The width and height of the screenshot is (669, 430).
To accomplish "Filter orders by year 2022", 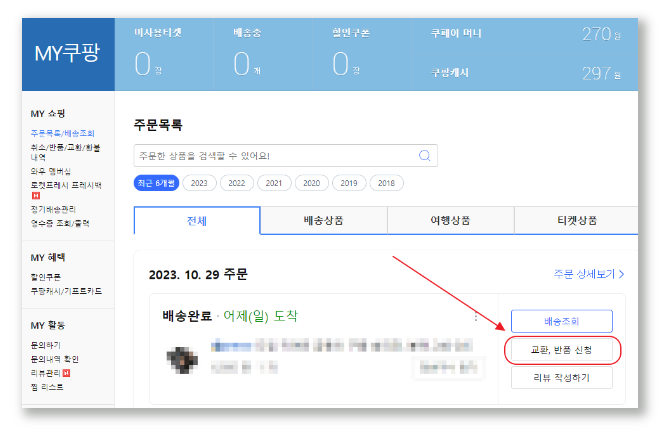I will point(237,183).
